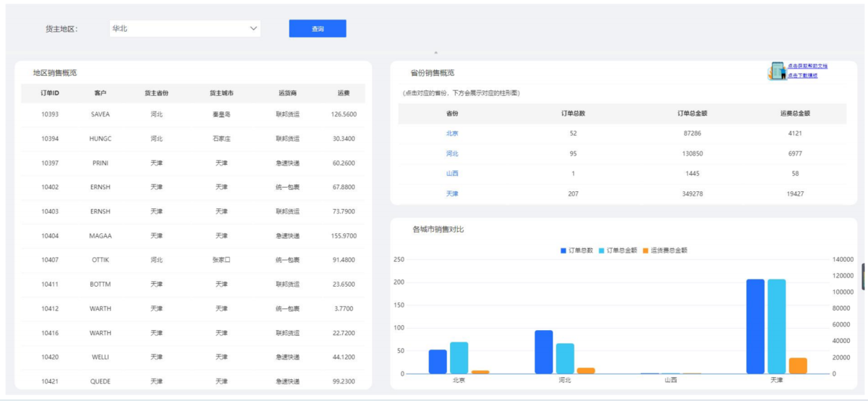Click order ID 10394 cell

click(x=50, y=138)
